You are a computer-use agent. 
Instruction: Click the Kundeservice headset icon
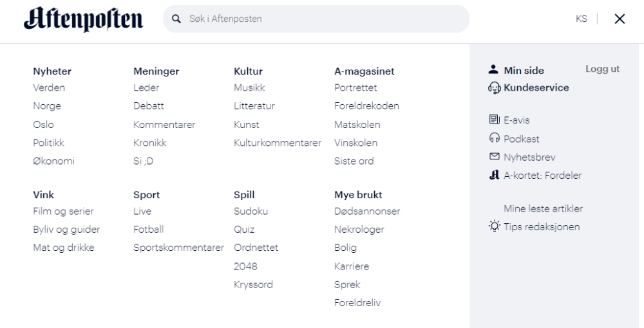[494, 87]
